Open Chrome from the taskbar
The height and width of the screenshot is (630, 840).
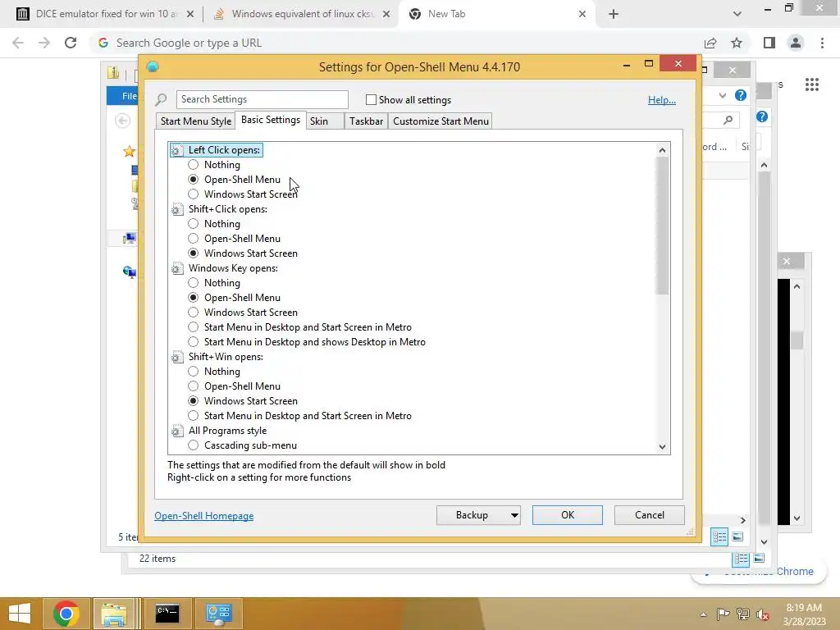click(66, 614)
